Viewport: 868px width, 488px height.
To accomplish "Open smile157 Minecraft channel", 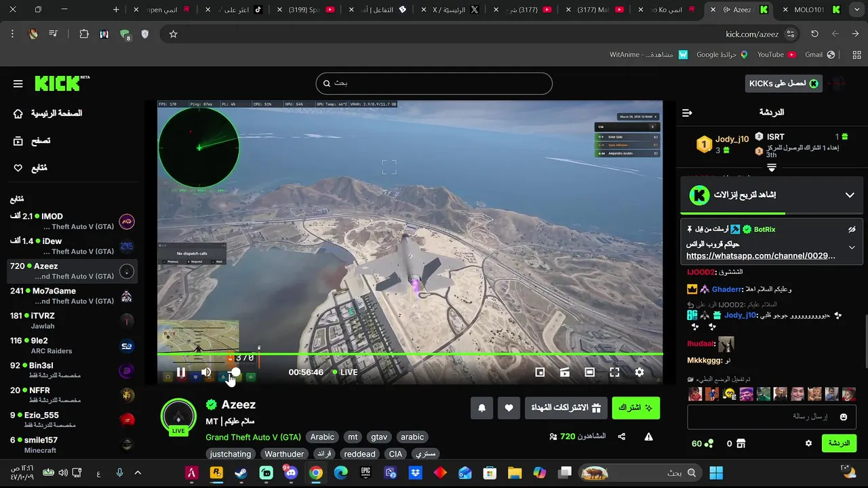I will coord(72,445).
